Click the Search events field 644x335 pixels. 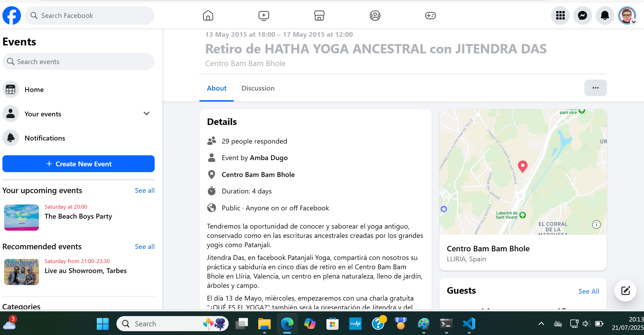click(79, 62)
